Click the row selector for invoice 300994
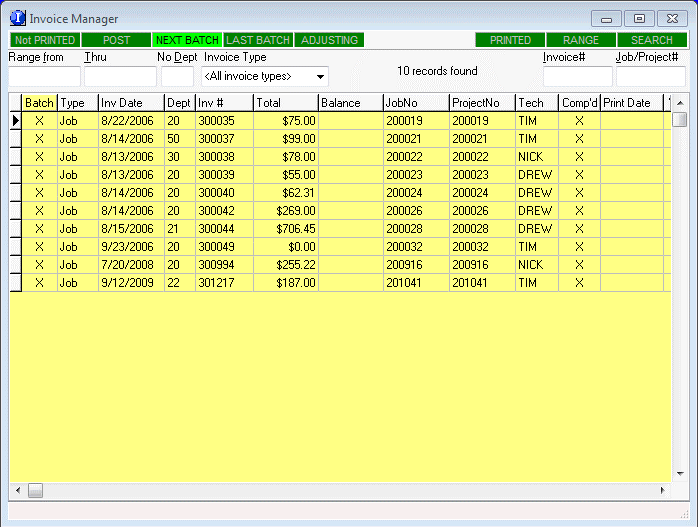 tap(16, 265)
